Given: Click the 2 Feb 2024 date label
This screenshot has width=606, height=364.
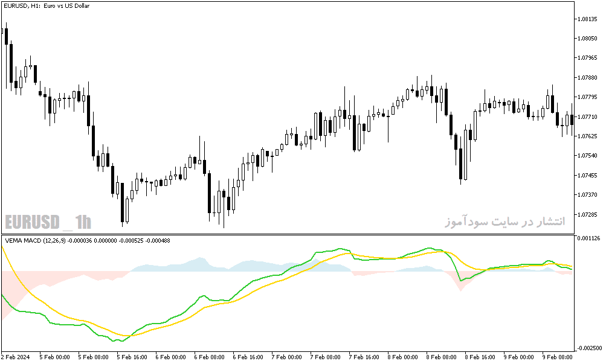Looking at the screenshot, I should (16, 357).
